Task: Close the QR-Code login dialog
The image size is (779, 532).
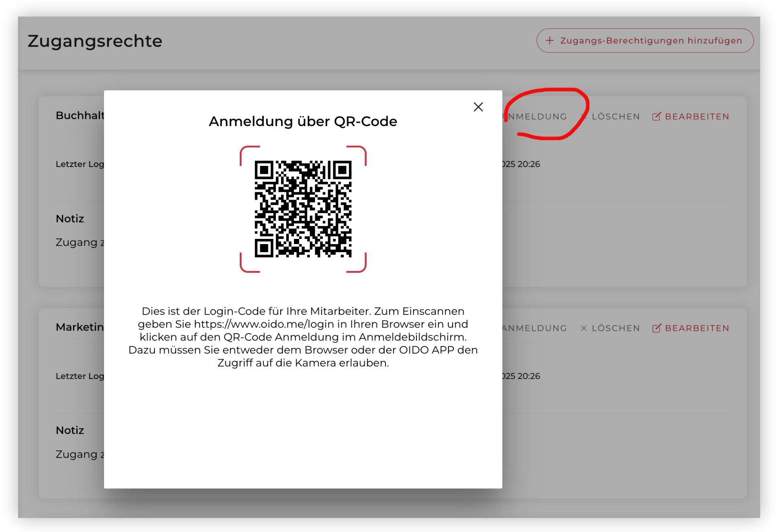Action: pos(478,107)
